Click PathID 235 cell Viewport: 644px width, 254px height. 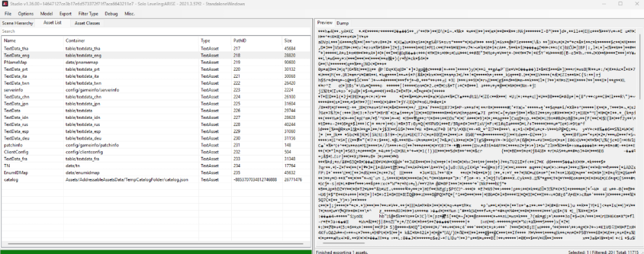(x=236, y=173)
